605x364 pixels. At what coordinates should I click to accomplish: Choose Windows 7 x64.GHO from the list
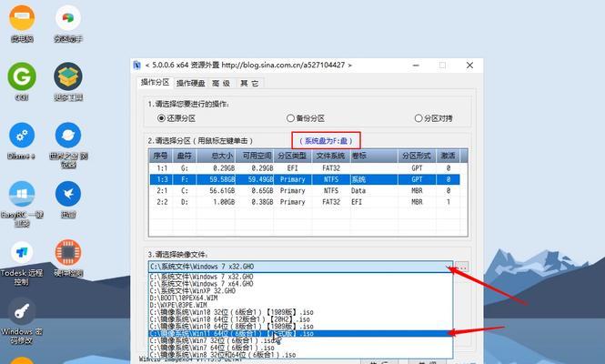coord(300,284)
